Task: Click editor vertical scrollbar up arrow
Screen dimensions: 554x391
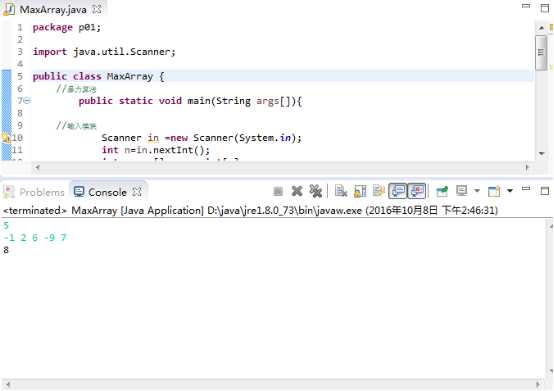Action: (x=541, y=28)
